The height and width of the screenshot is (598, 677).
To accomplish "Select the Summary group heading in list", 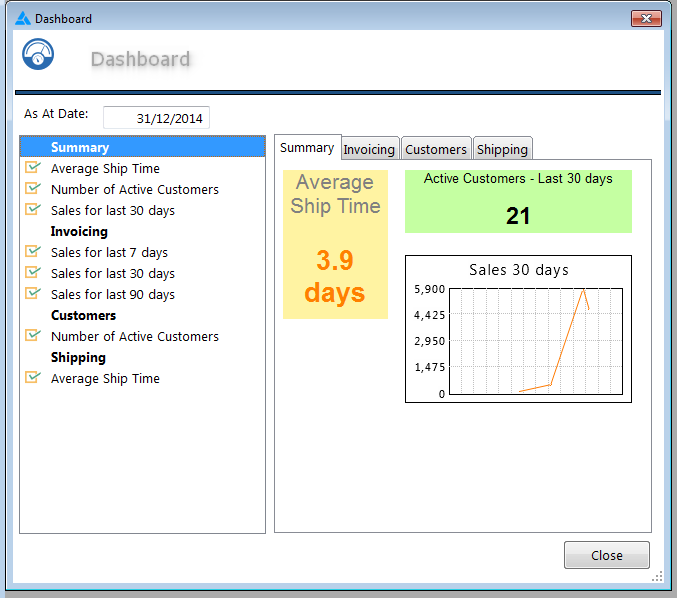I will (x=80, y=147).
